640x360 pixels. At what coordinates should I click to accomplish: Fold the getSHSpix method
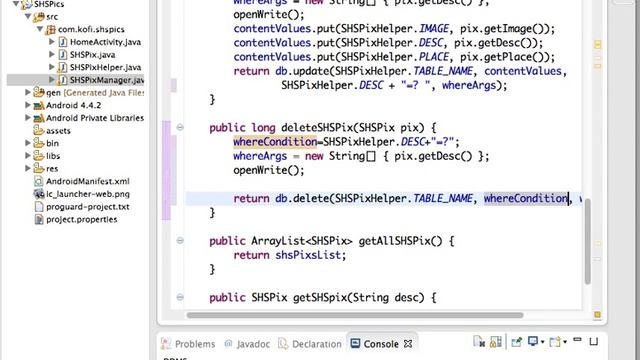[180, 297]
